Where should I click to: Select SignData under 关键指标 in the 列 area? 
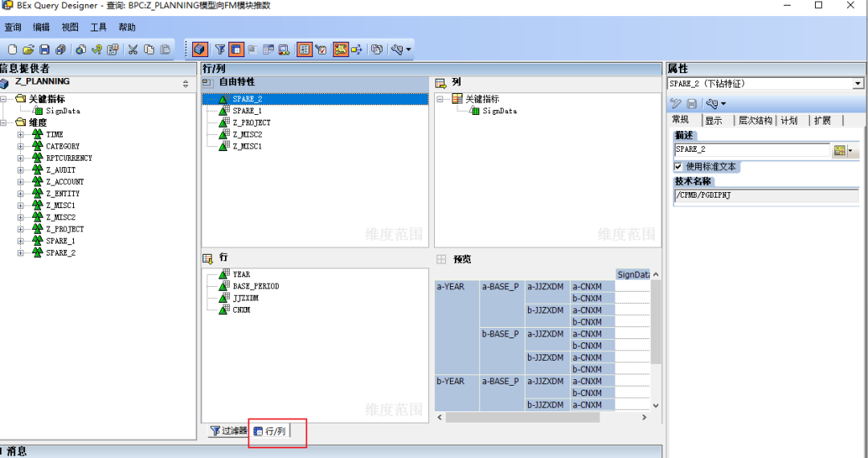(x=499, y=111)
